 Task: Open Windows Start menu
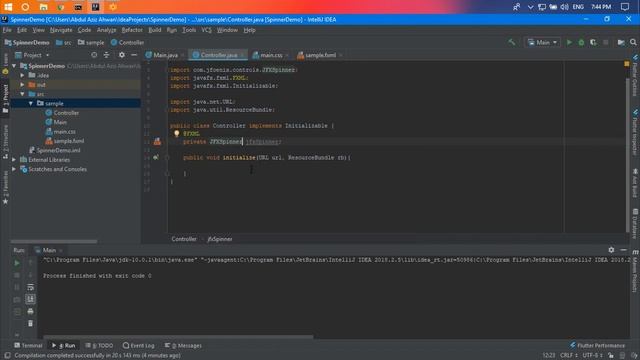point(8,7)
